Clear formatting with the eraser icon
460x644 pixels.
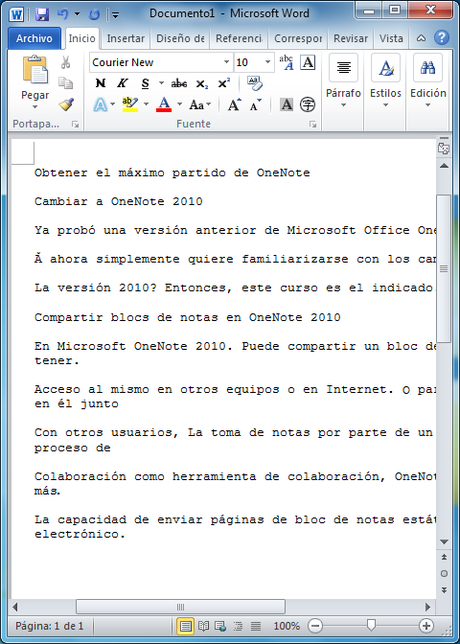click(x=255, y=83)
